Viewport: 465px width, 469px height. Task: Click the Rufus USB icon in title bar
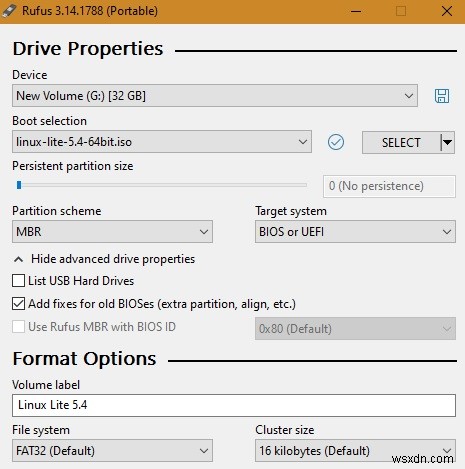(9, 10)
